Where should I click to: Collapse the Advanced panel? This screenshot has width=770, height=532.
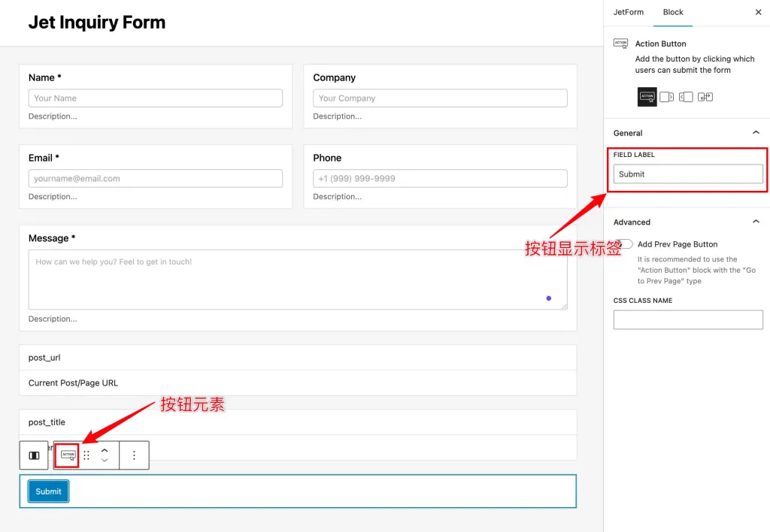click(756, 222)
